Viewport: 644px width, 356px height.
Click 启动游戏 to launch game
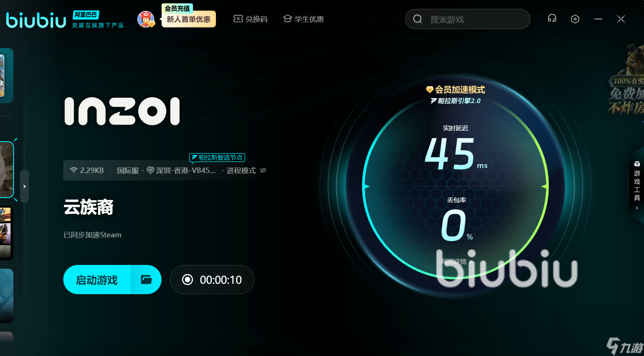(x=97, y=280)
